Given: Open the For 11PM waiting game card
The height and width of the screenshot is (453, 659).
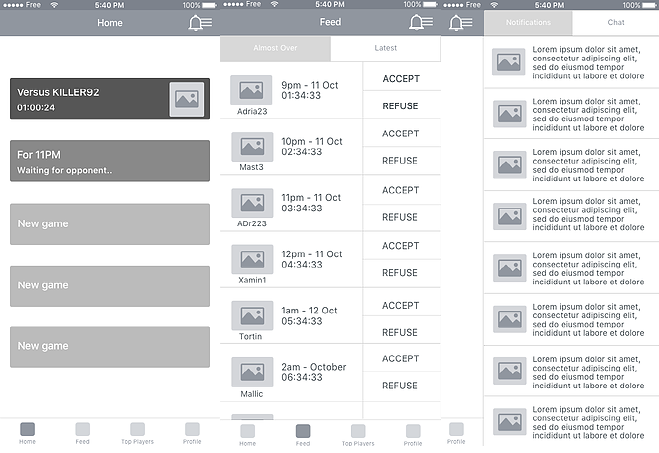Looking at the screenshot, I should [x=110, y=161].
